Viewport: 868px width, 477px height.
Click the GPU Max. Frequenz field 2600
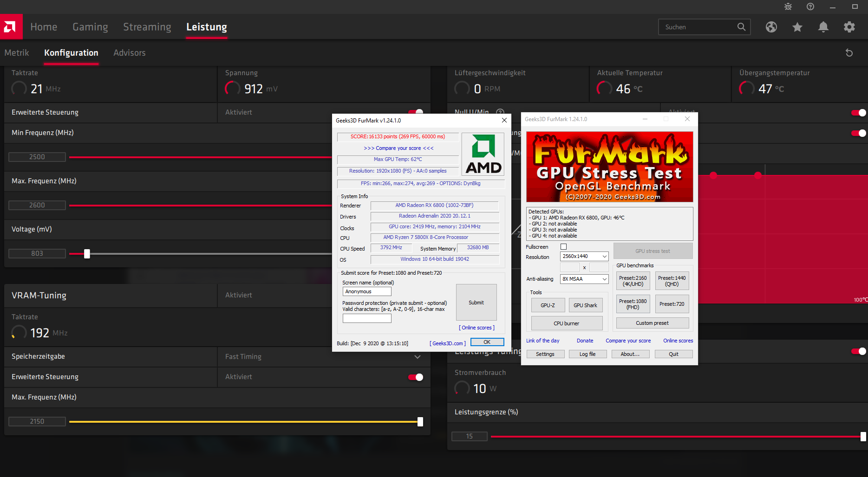point(37,205)
